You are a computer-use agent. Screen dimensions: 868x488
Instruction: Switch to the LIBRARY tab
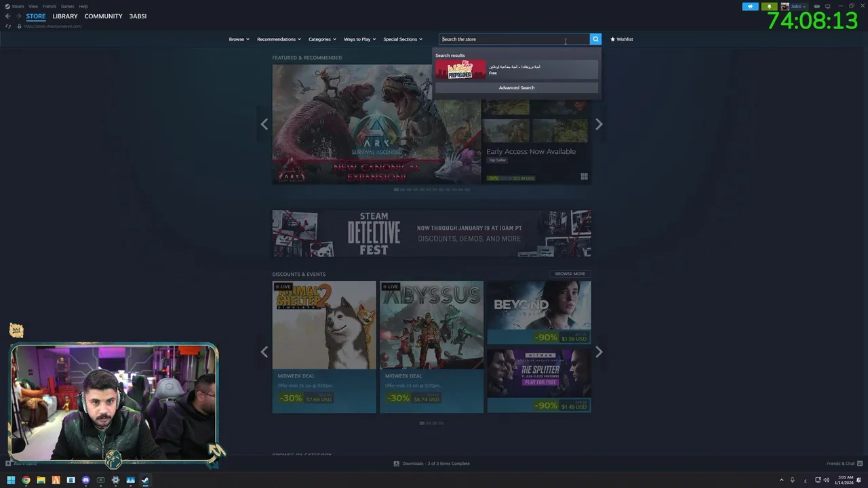pyautogui.click(x=65, y=16)
